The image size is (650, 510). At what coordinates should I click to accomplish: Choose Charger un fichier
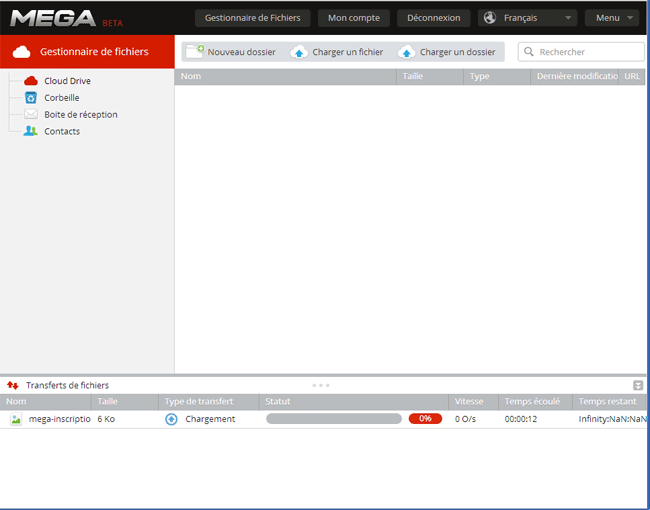(347, 52)
